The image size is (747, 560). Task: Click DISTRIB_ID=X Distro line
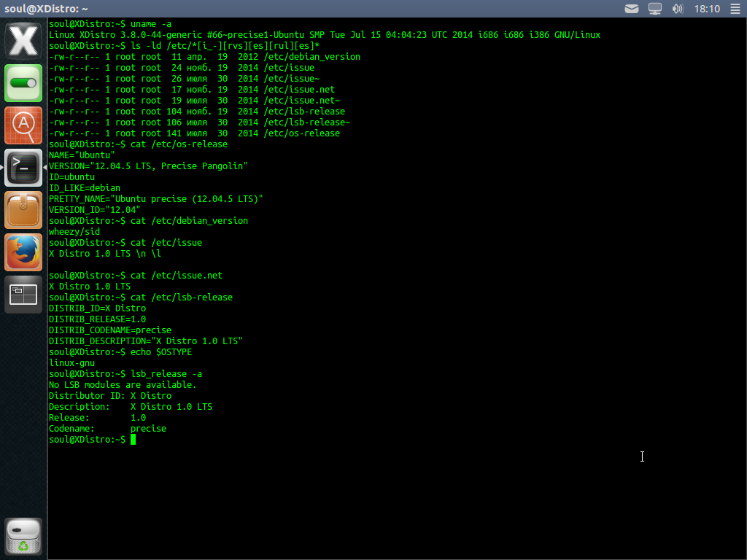click(x=97, y=308)
